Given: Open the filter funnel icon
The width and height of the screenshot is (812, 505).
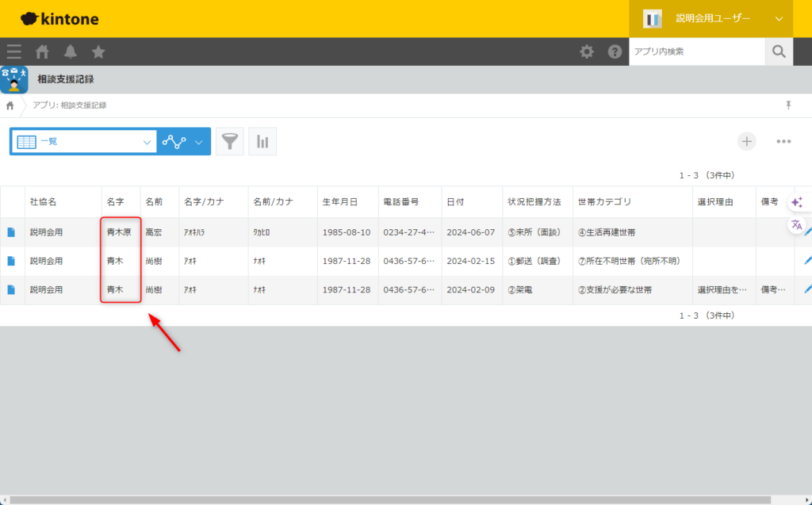Looking at the screenshot, I should (230, 142).
